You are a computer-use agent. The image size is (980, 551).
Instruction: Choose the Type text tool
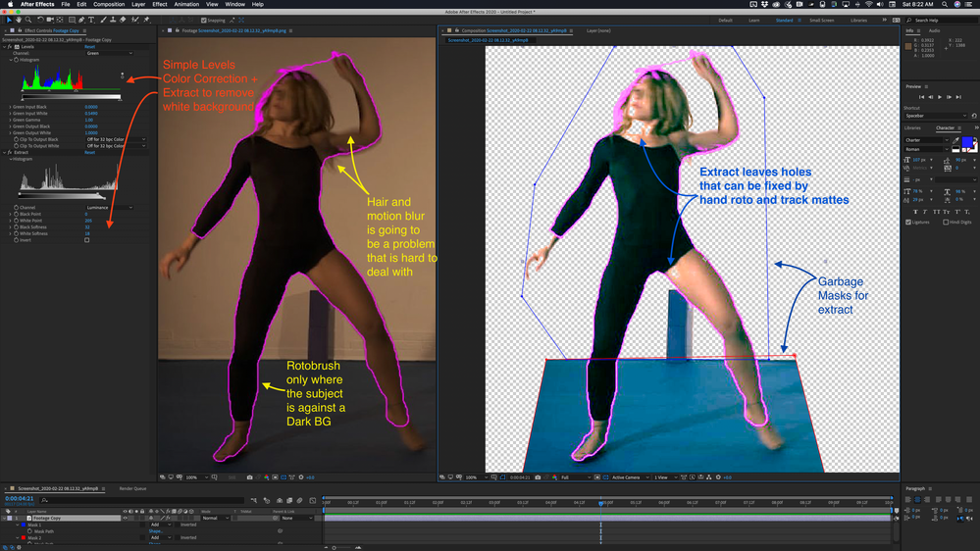tap(92, 20)
